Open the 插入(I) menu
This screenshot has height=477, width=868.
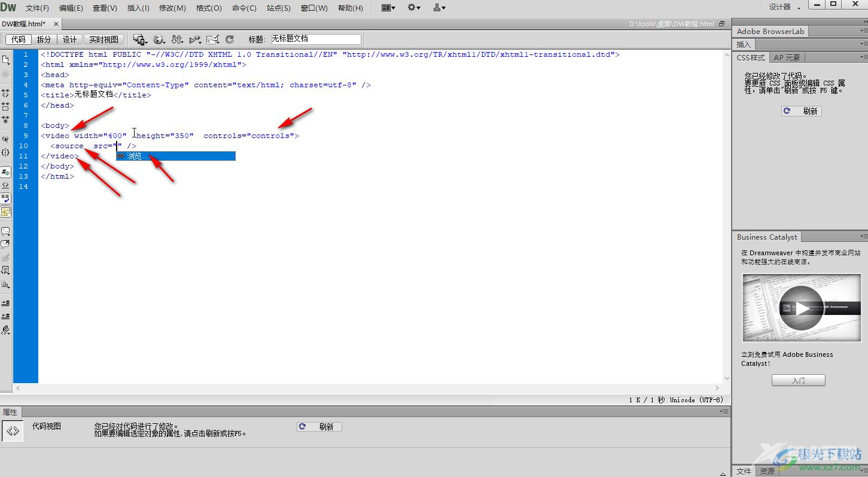click(139, 8)
